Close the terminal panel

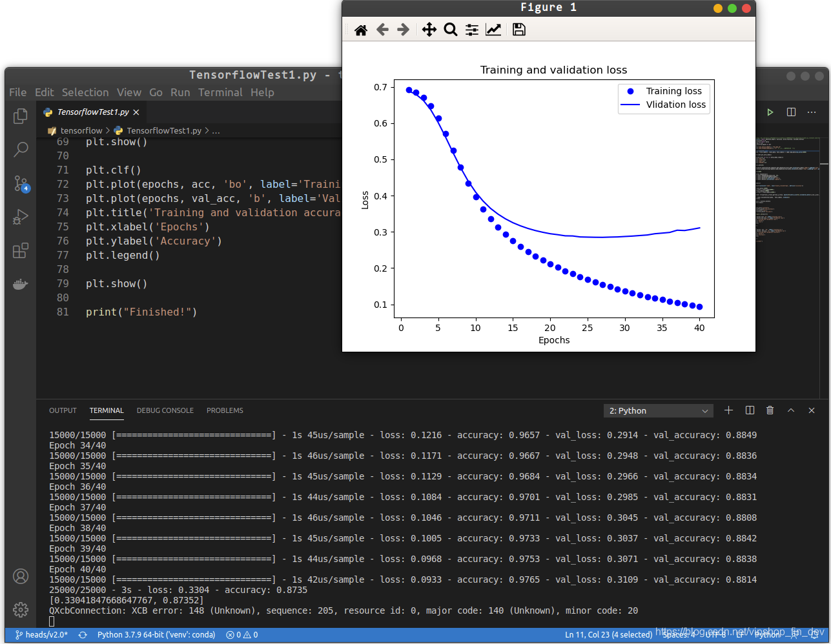[812, 410]
